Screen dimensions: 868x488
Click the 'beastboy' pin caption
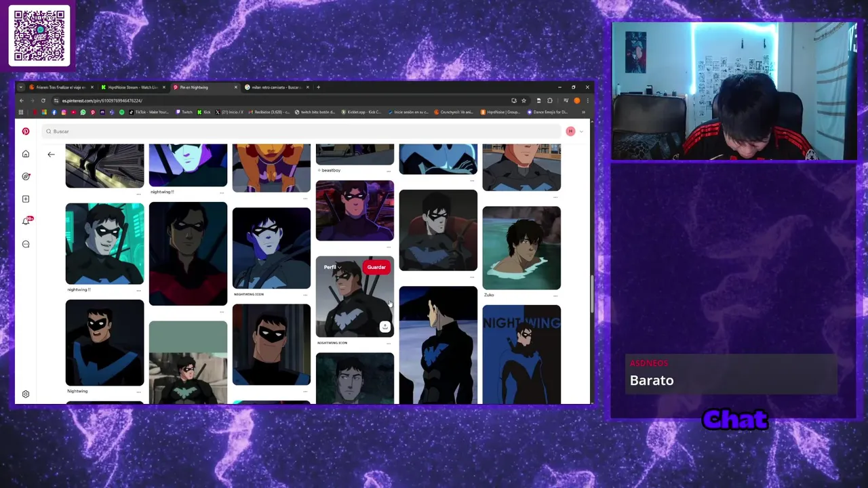coord(330,170)
